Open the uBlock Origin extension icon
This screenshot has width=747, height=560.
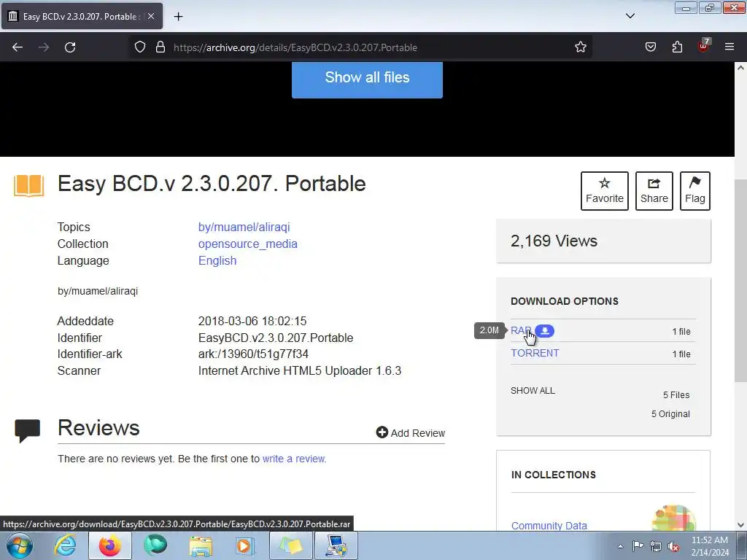pos(704,46)
